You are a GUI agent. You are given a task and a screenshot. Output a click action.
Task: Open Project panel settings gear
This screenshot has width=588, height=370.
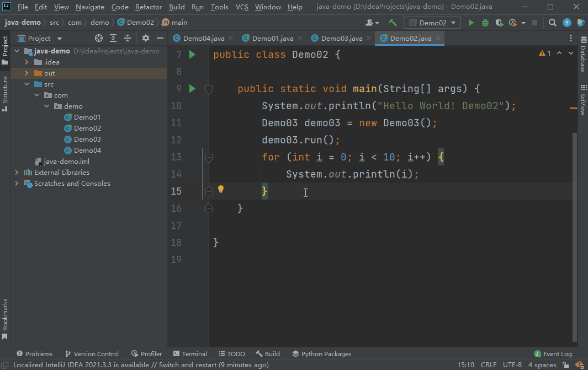[146, 38]
